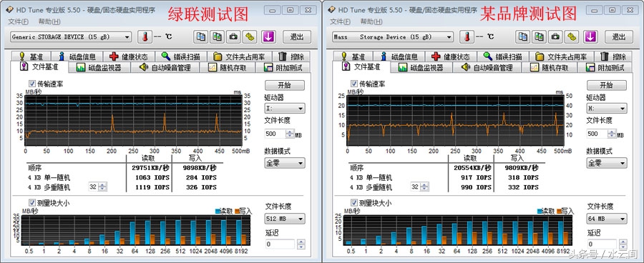644x263 pixels.
Task: Click 开始 button in right window
Action: coord(607,85)
